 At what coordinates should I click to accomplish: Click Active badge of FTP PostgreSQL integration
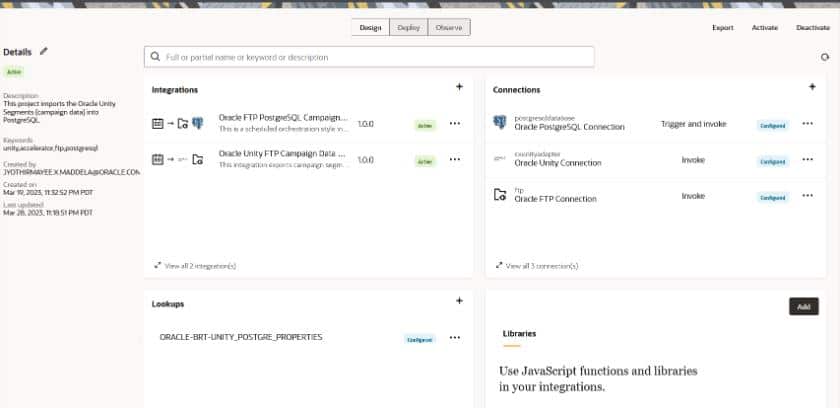pos(425,126)
